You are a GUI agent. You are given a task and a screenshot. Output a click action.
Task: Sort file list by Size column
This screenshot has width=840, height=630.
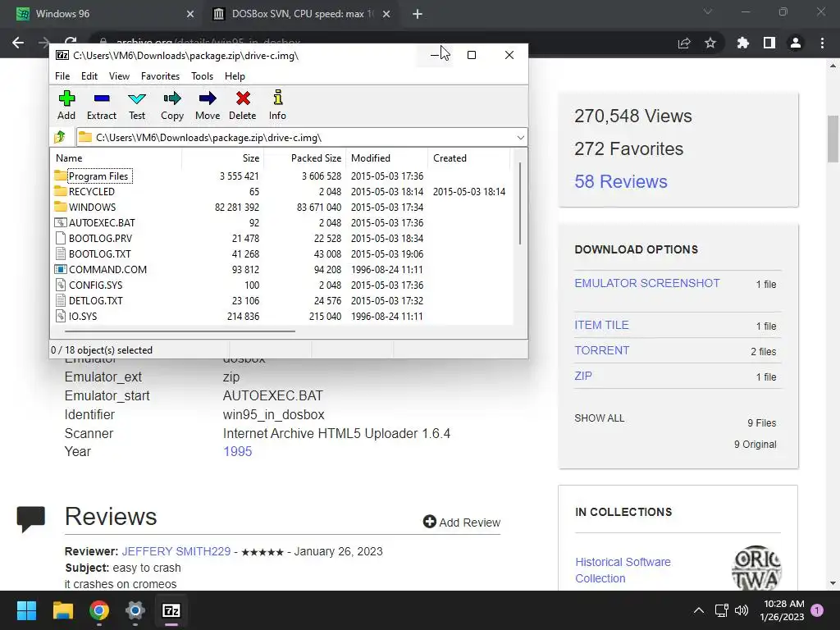pyautogui.click(x=223, y=158)
